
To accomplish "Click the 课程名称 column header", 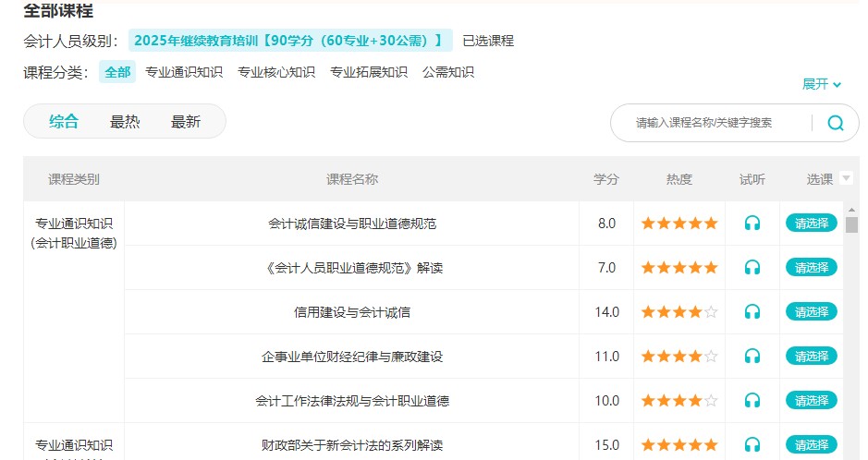I will point(352,179).
